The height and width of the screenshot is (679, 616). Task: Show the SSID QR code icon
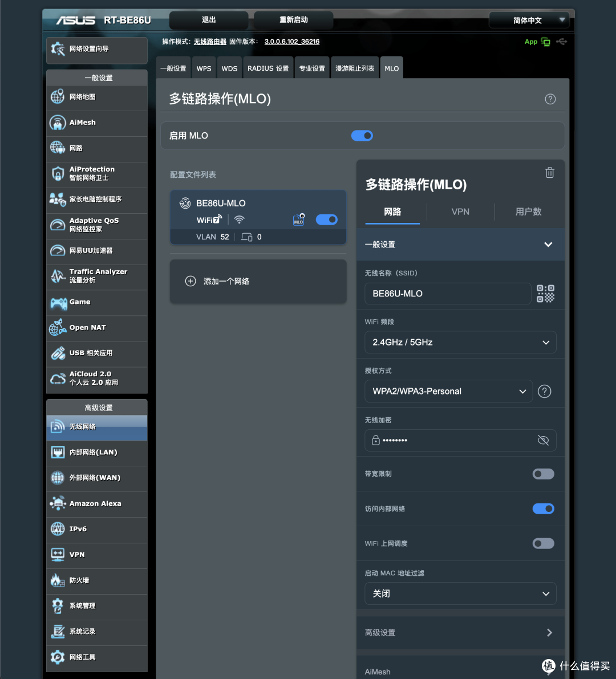(x=545, y=294)
